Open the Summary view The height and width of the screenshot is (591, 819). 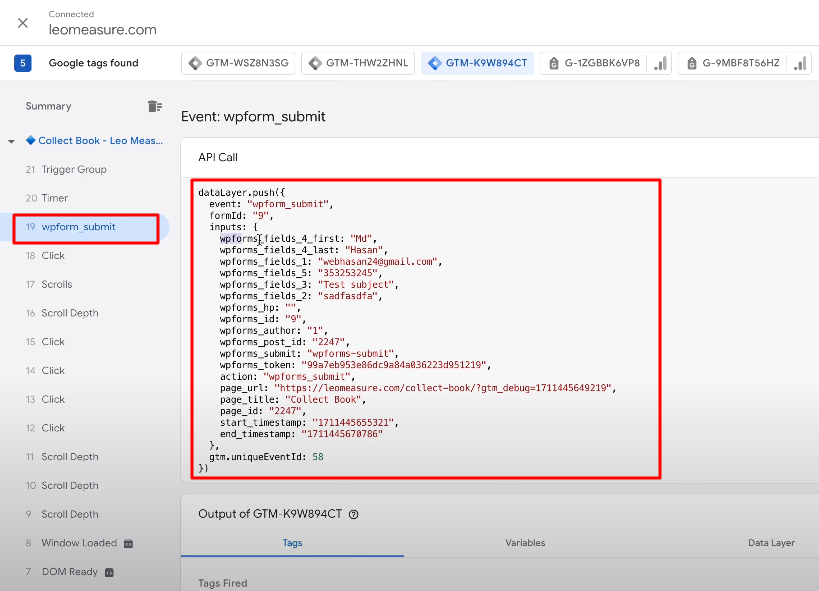tap(49, 107)
